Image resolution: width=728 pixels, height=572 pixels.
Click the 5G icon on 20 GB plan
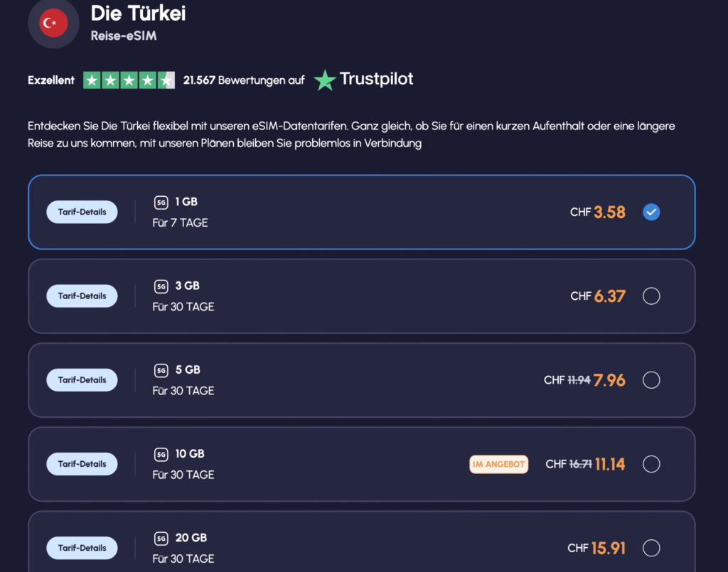pos(161,538)
